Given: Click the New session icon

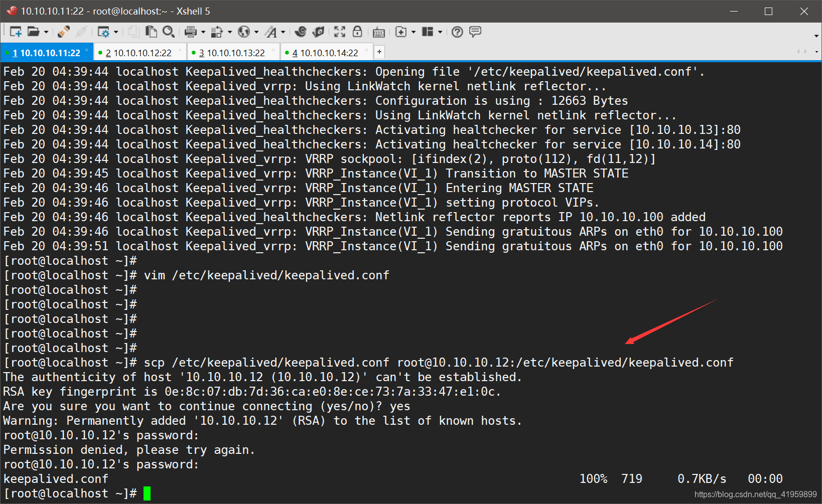Looking at the screenshot, I should tap(16, 32).
